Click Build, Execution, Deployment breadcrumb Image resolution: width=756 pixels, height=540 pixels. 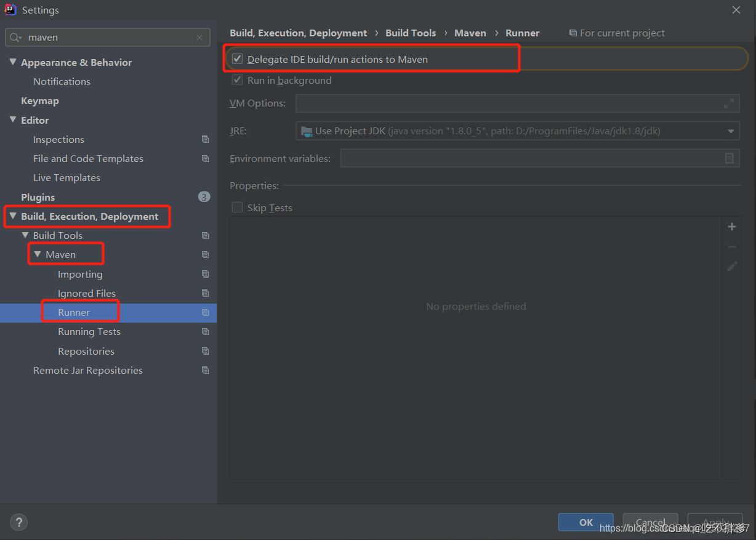299,33
